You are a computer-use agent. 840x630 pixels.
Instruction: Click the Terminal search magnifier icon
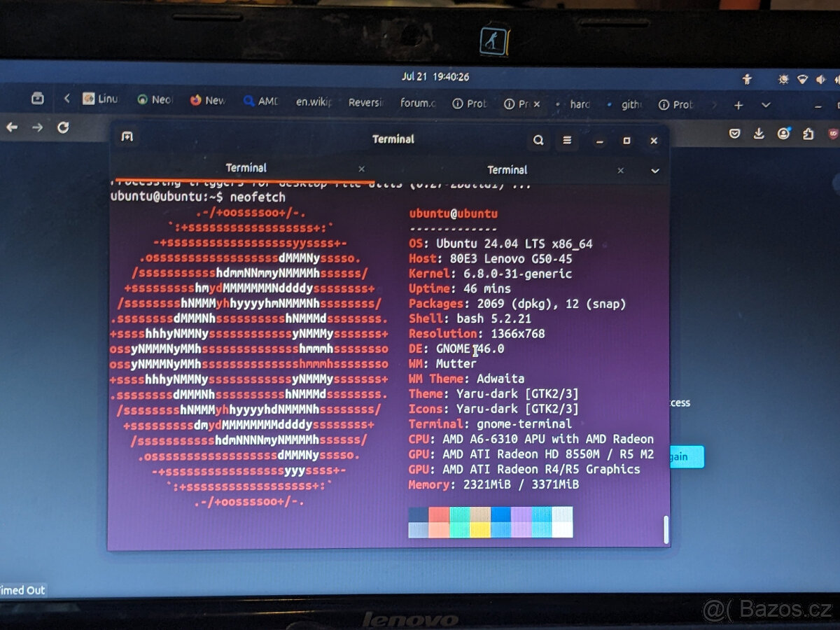coord(538,140)
